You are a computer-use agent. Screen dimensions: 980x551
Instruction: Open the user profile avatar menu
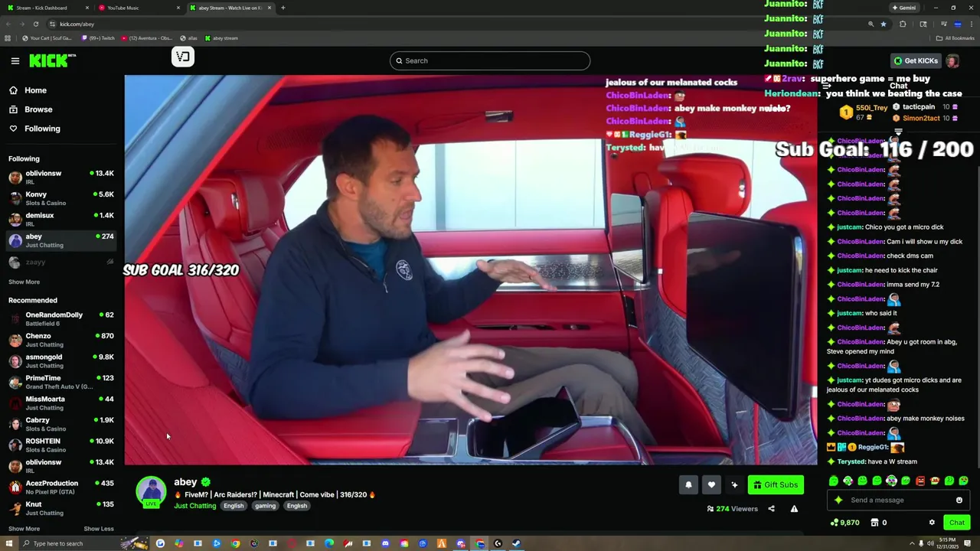952,60
